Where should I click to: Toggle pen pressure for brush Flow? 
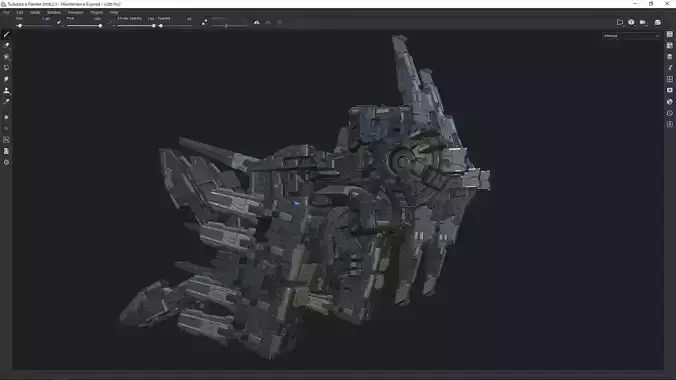[x=110, y=22]
